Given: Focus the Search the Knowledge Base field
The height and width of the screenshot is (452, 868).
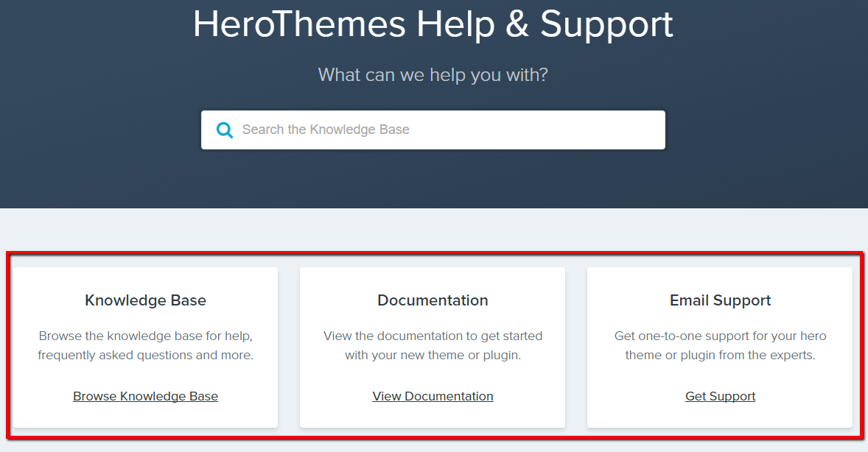Looking at the screenshot, I should point(433,130).
